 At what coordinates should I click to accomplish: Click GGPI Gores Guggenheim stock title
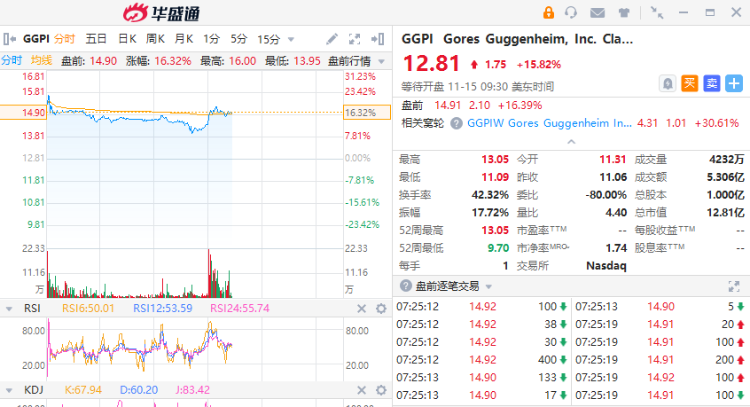coord(517,39)
